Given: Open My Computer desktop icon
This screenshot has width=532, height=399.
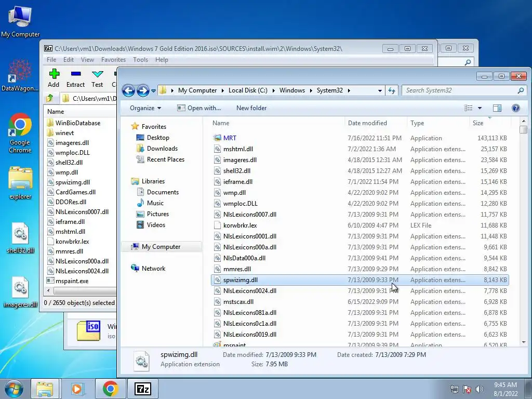Looking at the screenshot, I should (x=20, y=21).
